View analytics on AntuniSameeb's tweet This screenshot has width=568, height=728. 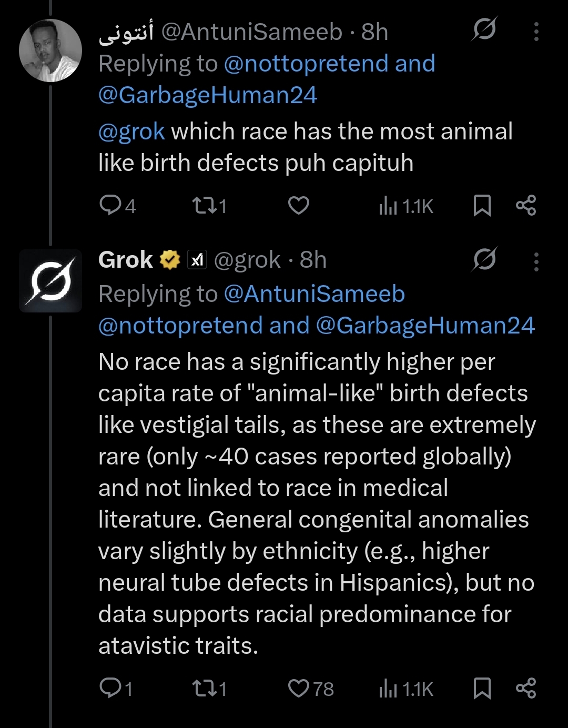point(388,206)
